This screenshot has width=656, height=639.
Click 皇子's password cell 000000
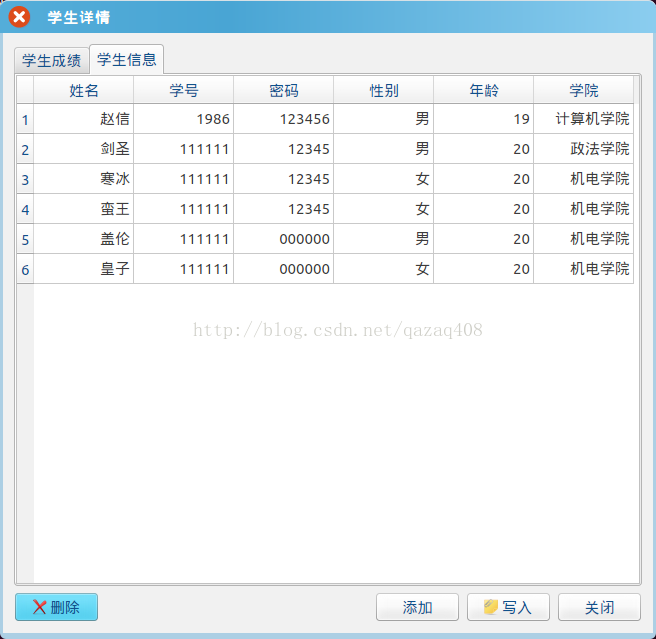point(283,269)
